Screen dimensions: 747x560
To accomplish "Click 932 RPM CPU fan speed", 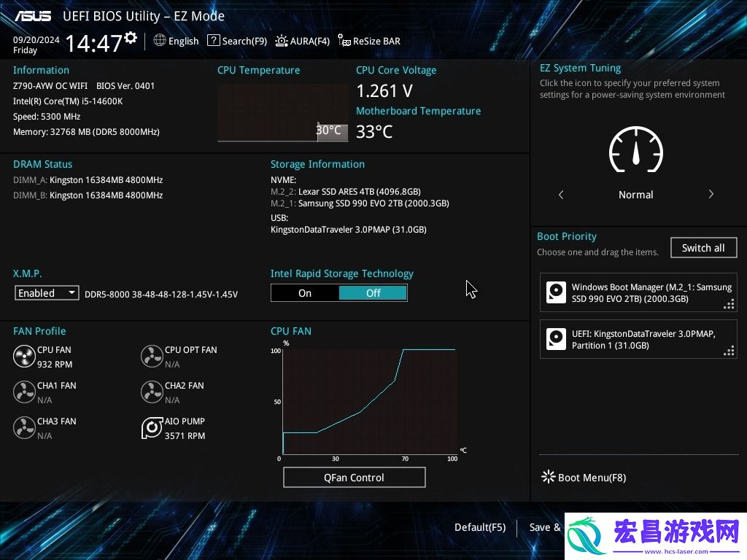I will click(x=55, y=365).
